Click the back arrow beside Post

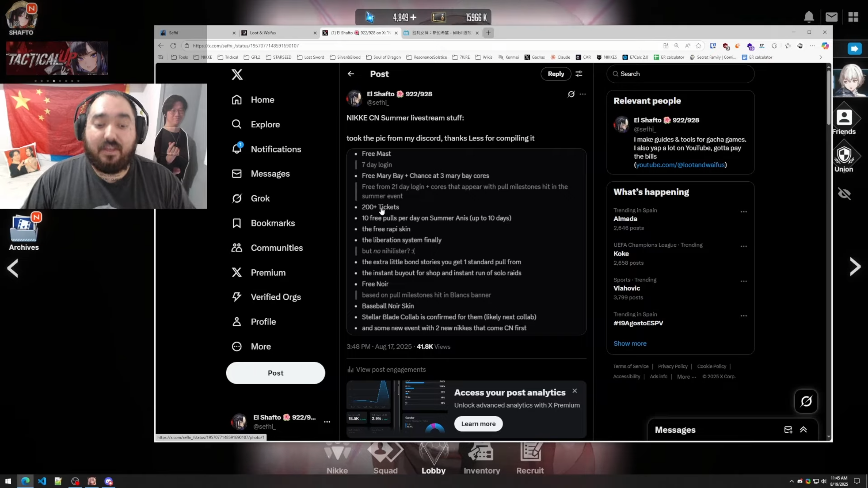click(351, 74)
